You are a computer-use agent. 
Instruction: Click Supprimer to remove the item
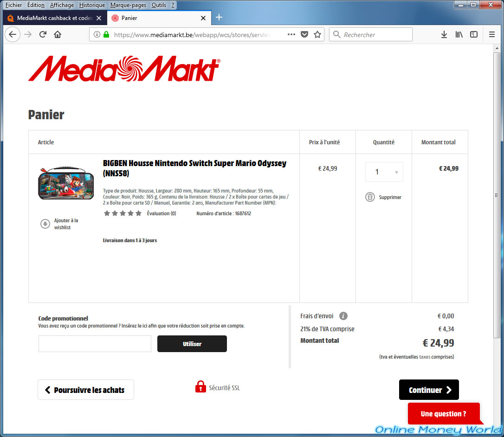click(x=390, y=197)
